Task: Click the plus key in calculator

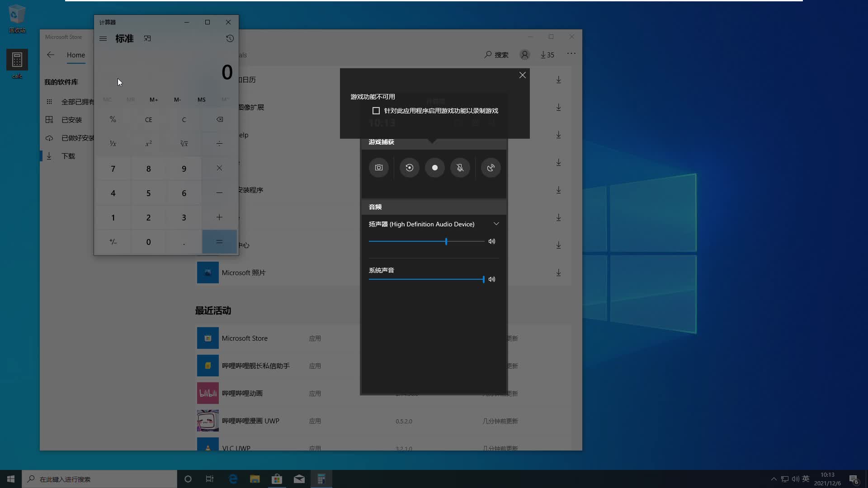Action: (219, 217)
